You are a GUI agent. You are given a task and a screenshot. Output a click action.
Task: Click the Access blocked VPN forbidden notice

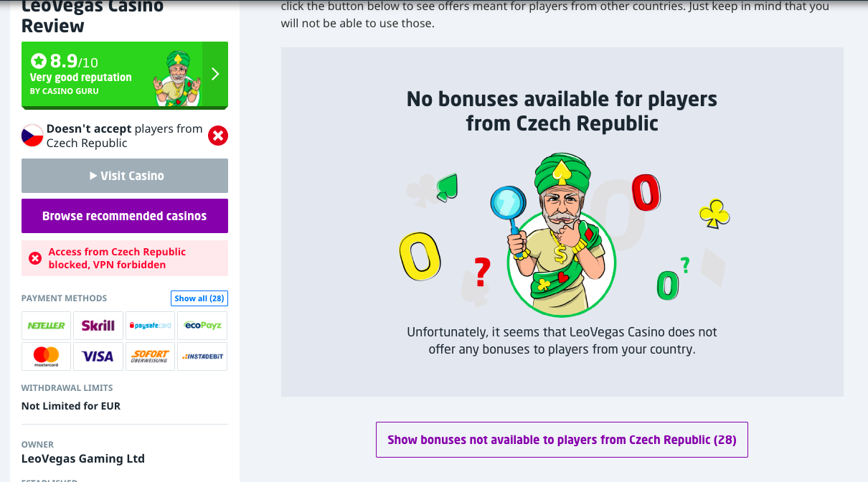(125, 258)
